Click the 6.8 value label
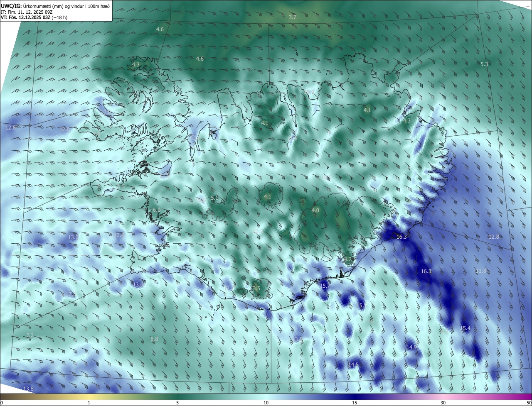Screen dimensions: 532x406 coord(154,339)
